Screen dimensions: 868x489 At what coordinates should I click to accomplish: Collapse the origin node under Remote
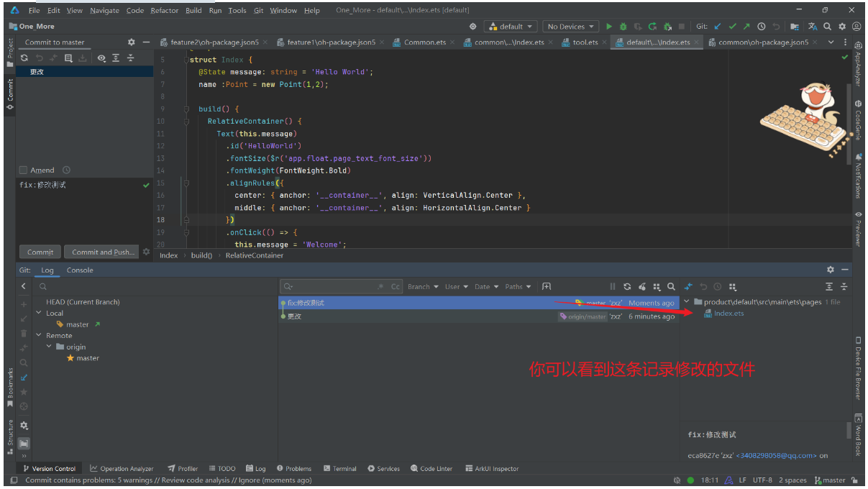tap(49, 347)
